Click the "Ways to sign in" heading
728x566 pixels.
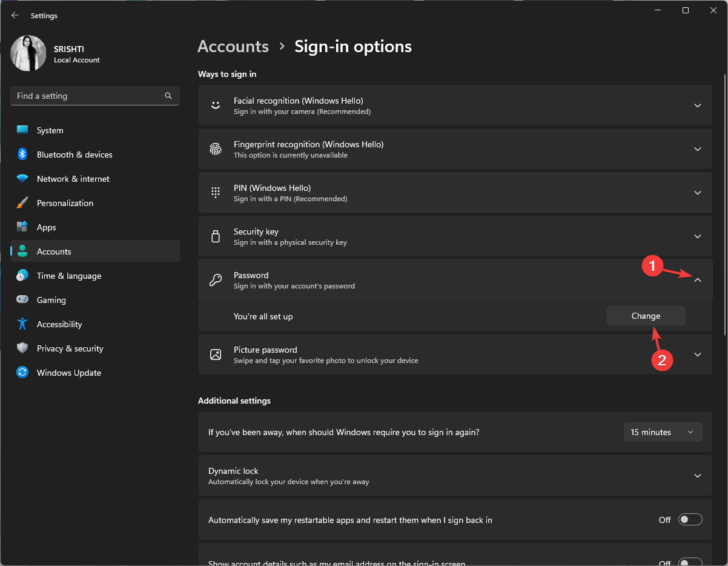(x=227, y=74)
